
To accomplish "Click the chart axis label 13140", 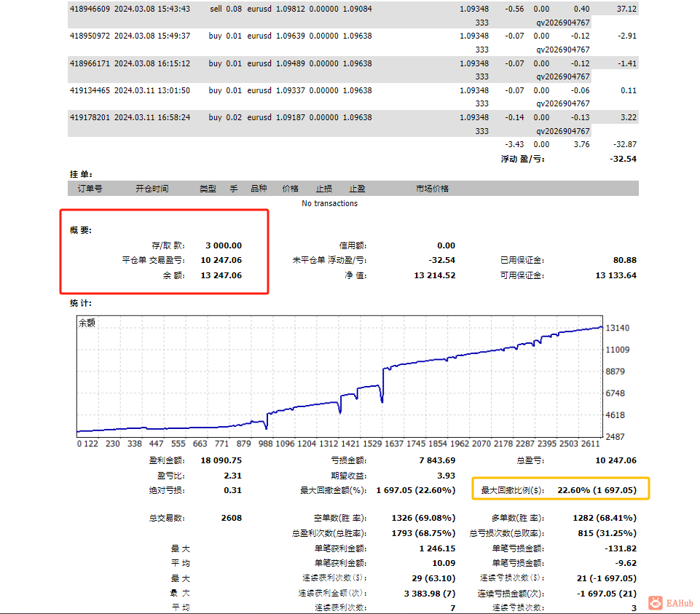I will coord(618,328).
